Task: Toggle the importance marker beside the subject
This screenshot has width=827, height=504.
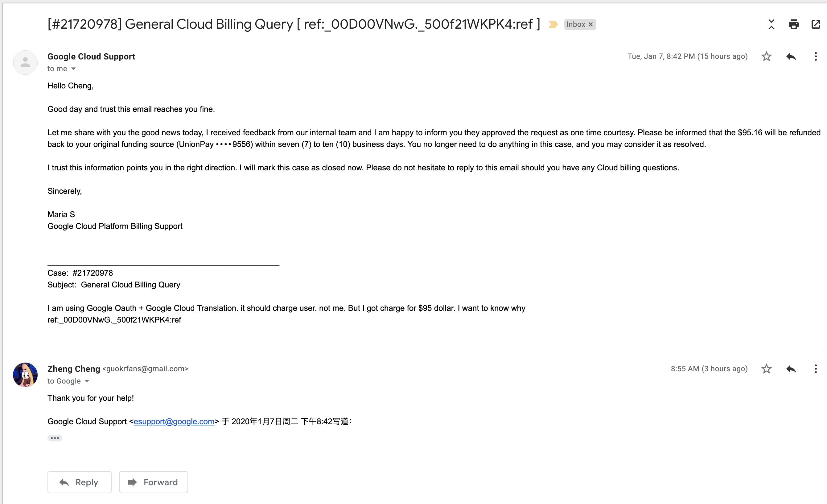Action: click(x=553, y=24)
